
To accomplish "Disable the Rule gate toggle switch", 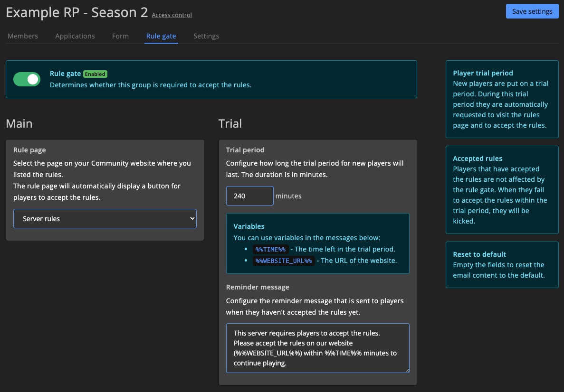I will (27, 79).
